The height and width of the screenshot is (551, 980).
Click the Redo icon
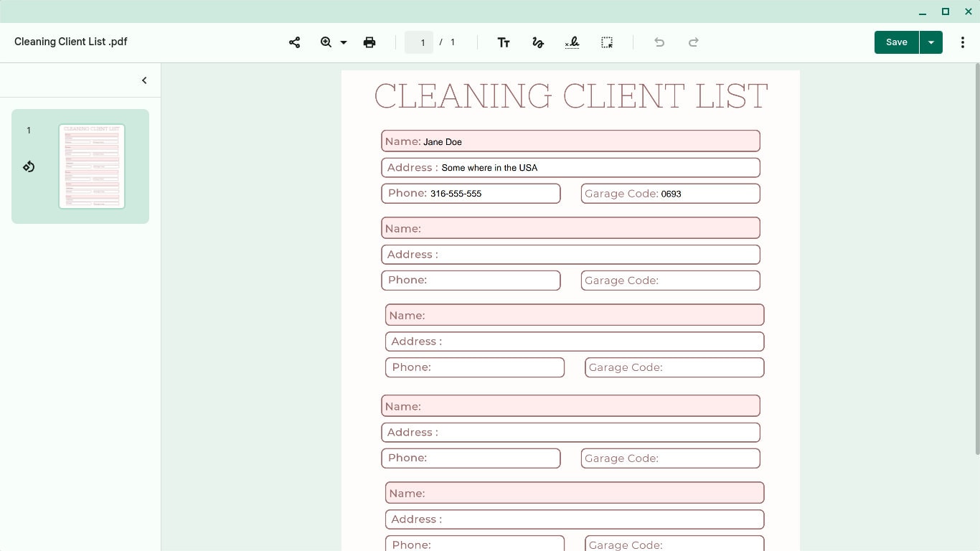(693, 42)
